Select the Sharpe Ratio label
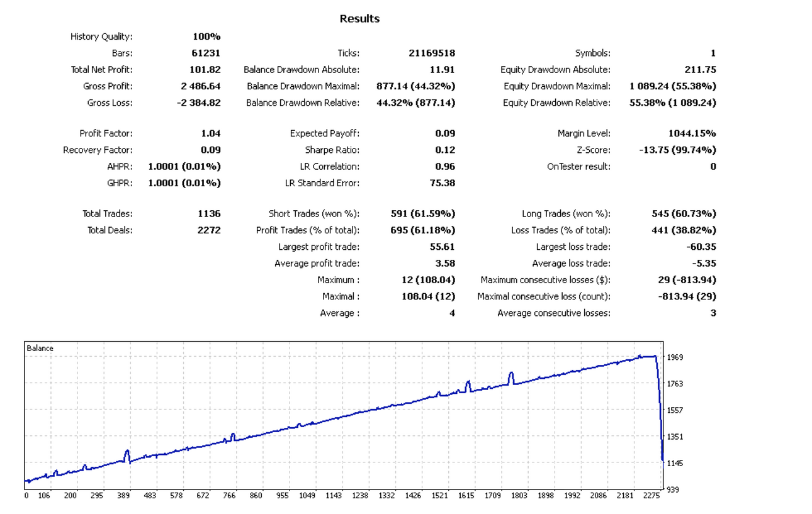 pos(332,150)
